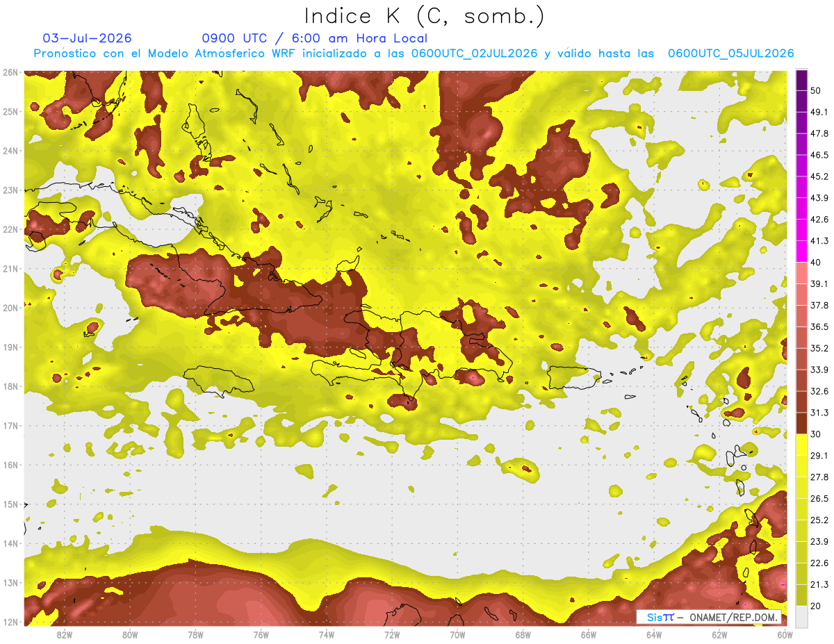This screenshot has height=644, width=834.
Task: Click the latitude label "20N"
Action: (x=10, y=308)
